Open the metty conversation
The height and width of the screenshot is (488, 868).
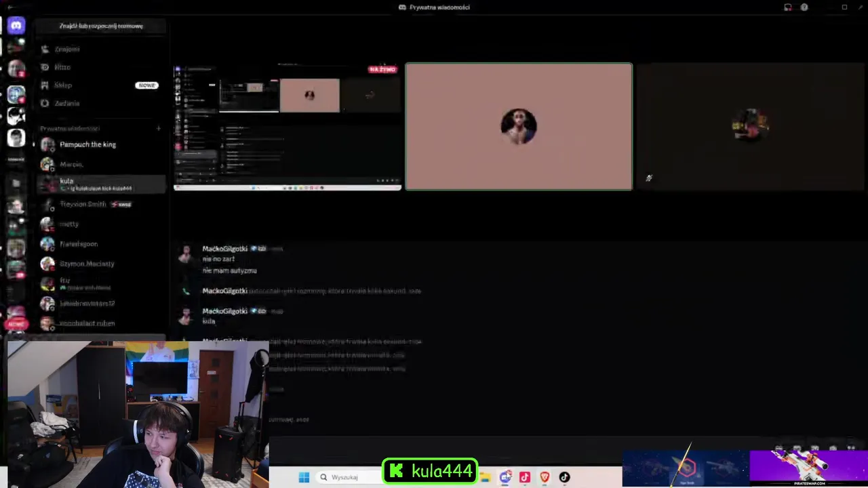100,224
